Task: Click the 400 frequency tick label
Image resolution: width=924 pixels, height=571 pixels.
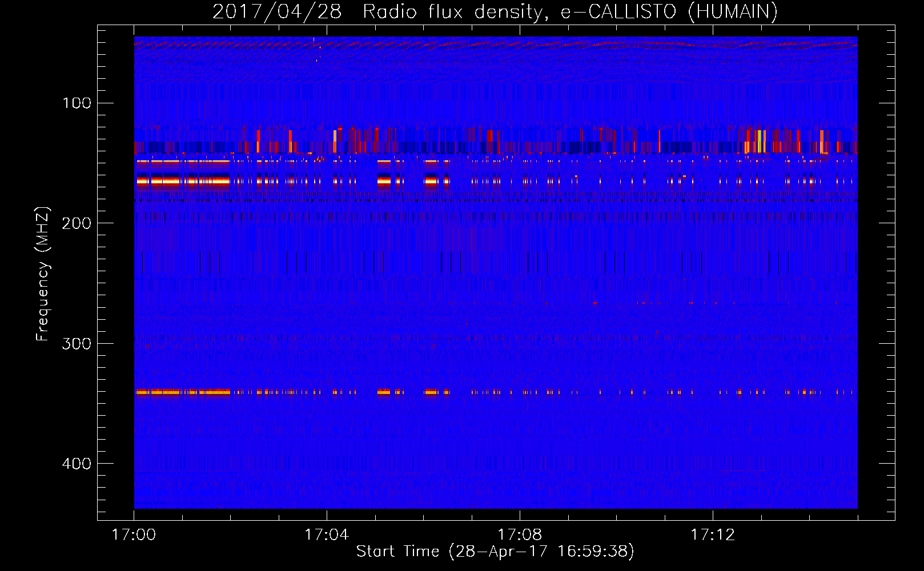Action: pos(77,464)
